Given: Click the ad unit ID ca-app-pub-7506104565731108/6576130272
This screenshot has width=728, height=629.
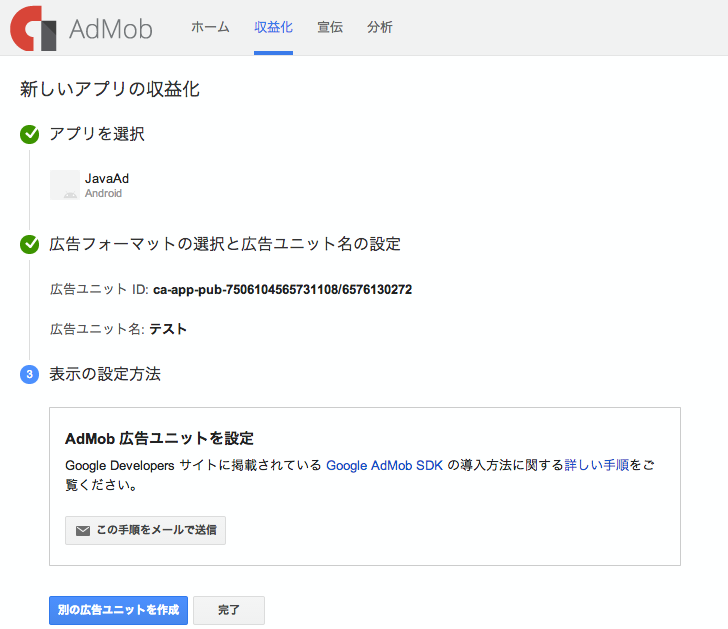Looking at the screenshot, I should (282, 290).
